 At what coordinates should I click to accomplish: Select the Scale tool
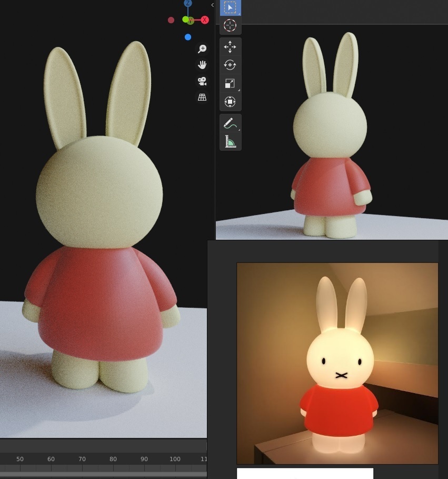230,83
